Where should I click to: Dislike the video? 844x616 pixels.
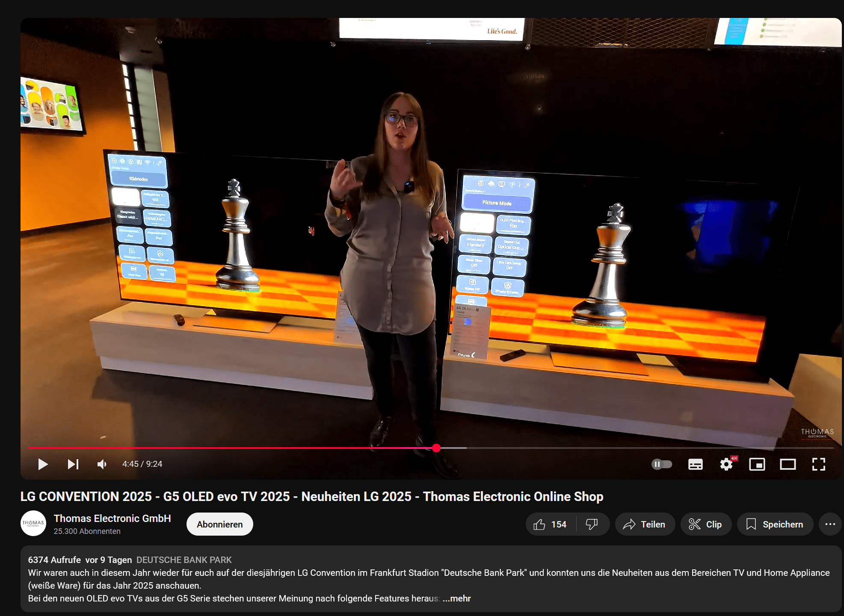click(x=592, y=524)
